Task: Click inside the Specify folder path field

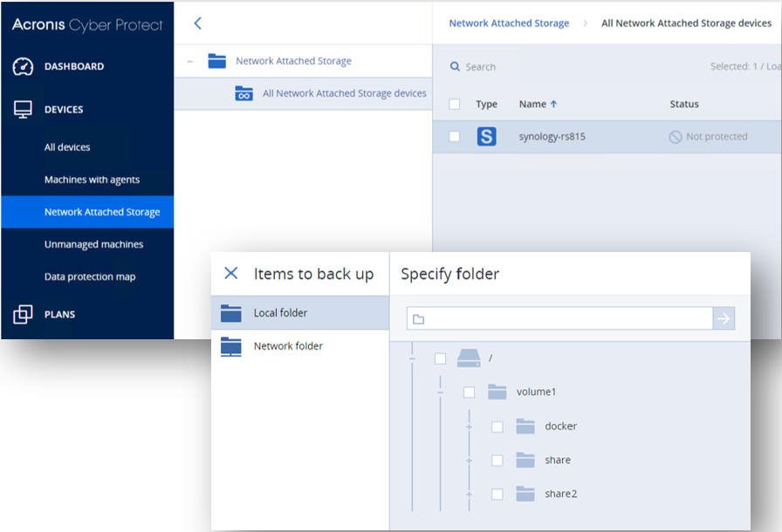Action: pyautogui.click(x=559, y=318)
